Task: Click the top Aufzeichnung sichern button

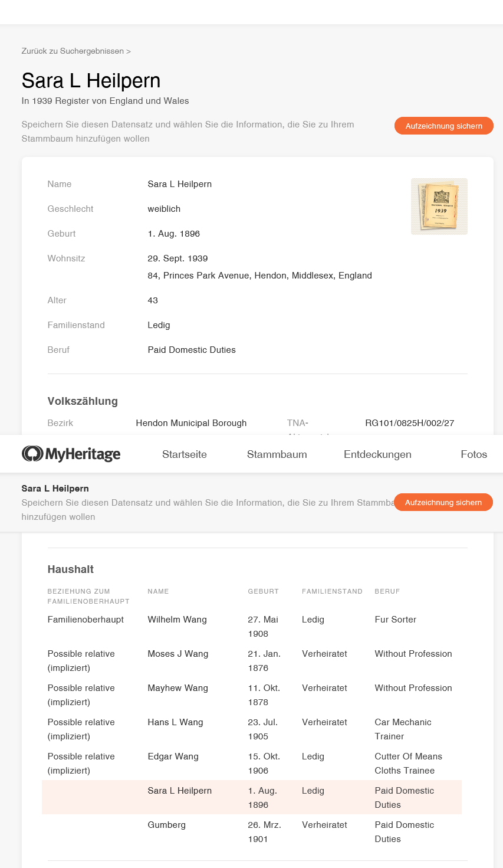Action: [x=443, y=126]
